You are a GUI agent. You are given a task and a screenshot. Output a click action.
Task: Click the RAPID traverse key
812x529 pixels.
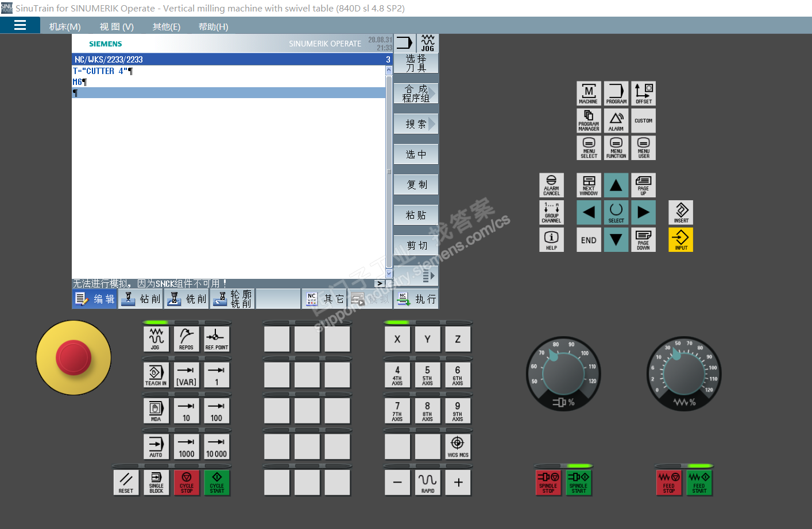[x=427, y=483]
